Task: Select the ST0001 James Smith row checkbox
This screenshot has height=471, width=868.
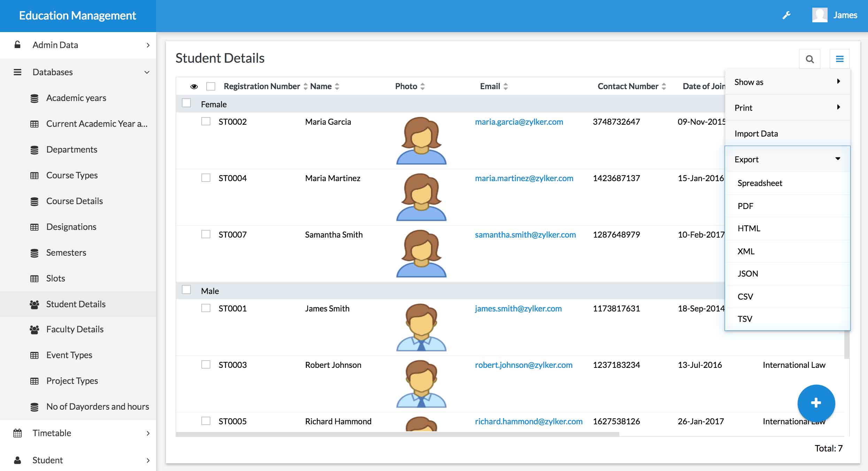Action: (x=206, y=308)
